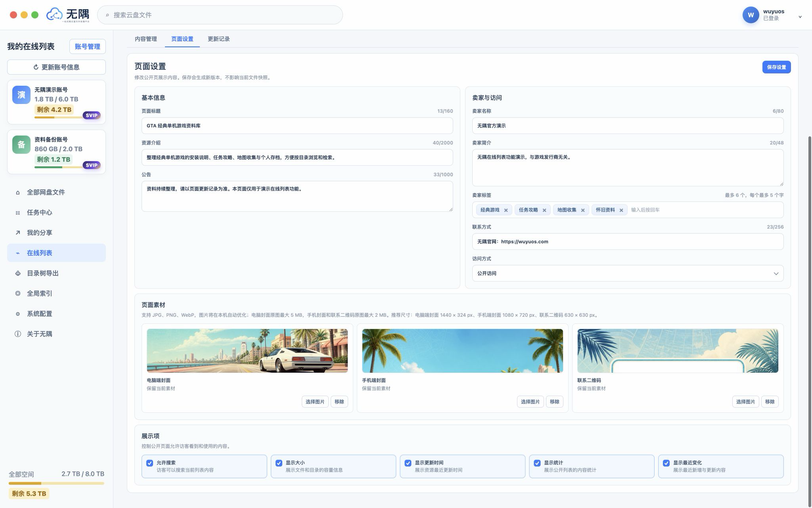Screen dimensions: 812x508
Task: Click the 卖家名称 input field
Action: click(x=628, y=126)
